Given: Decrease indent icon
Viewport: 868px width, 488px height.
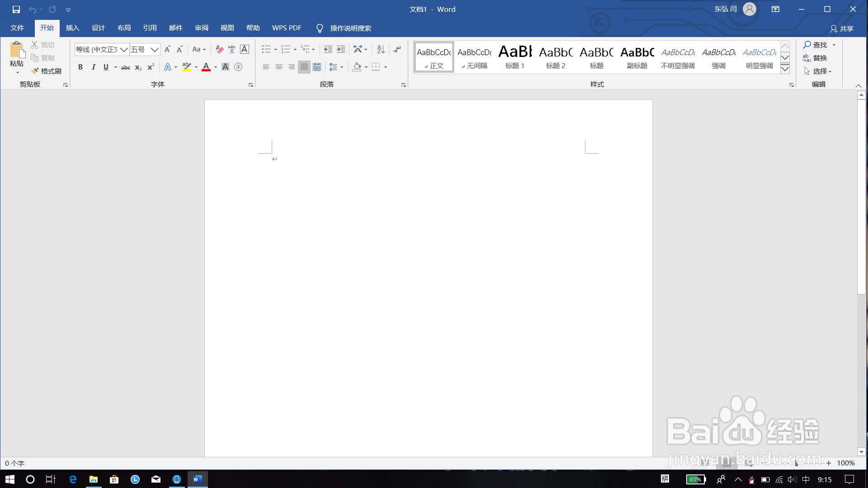Looking at the screenshot, I should [328, 49].
